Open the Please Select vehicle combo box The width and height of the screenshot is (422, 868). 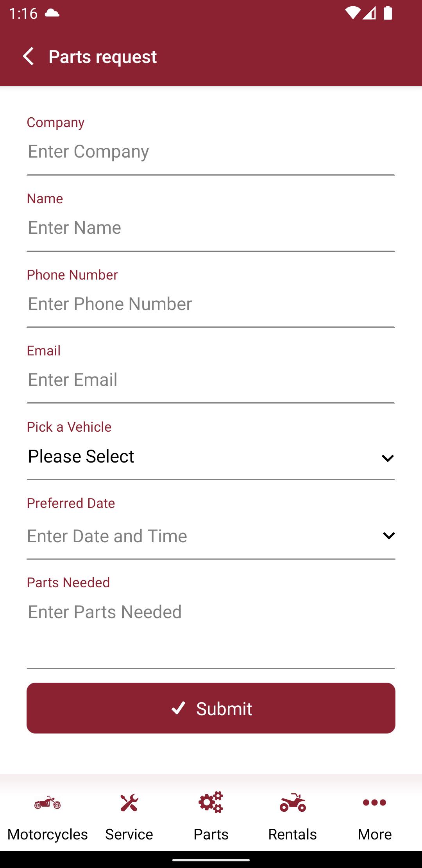(211, 457)
